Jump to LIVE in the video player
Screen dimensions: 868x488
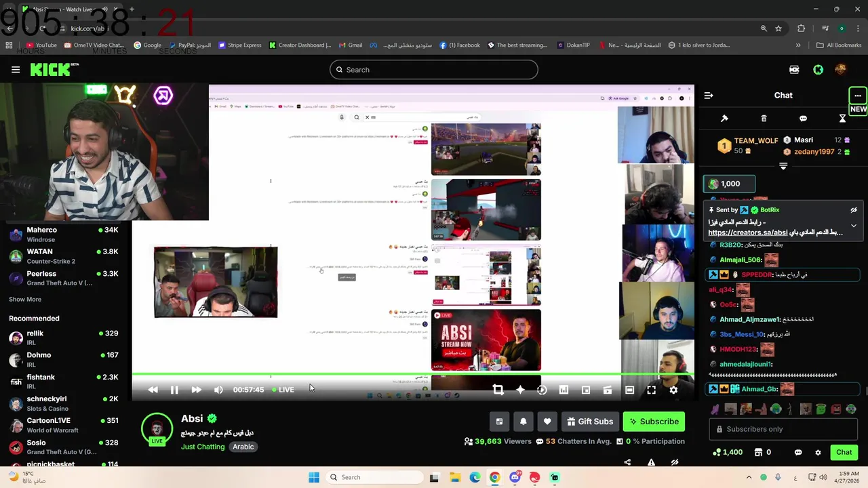pos(283,390)
